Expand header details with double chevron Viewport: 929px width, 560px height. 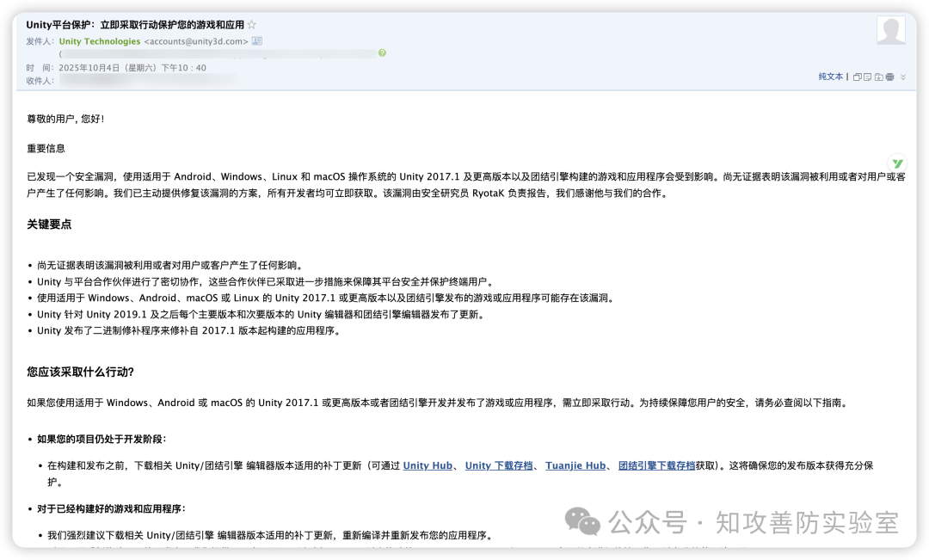[x=903, y=77]
